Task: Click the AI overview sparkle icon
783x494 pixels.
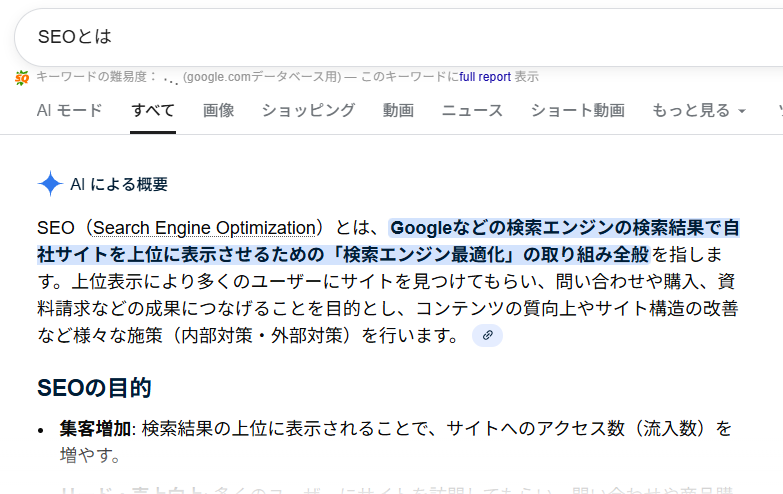Action: [50, 183]
